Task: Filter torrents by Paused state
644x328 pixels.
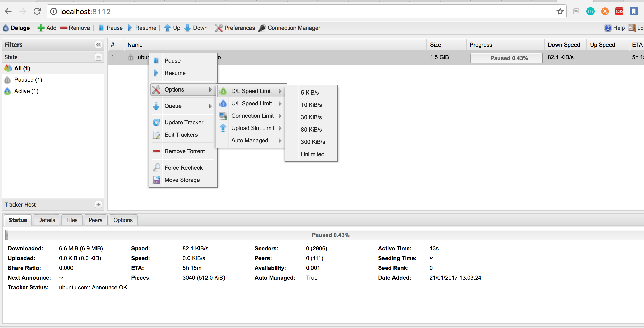Action: click(28, 80)
